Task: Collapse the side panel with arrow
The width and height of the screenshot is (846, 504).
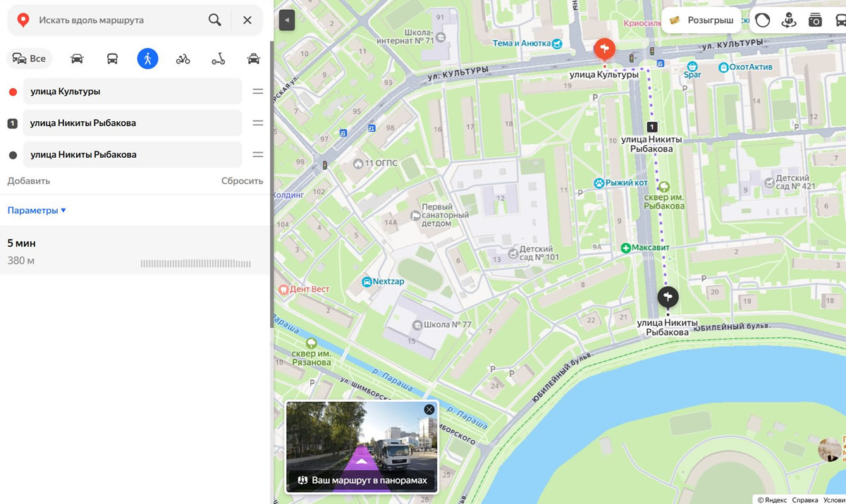Action: coord(286,20)
